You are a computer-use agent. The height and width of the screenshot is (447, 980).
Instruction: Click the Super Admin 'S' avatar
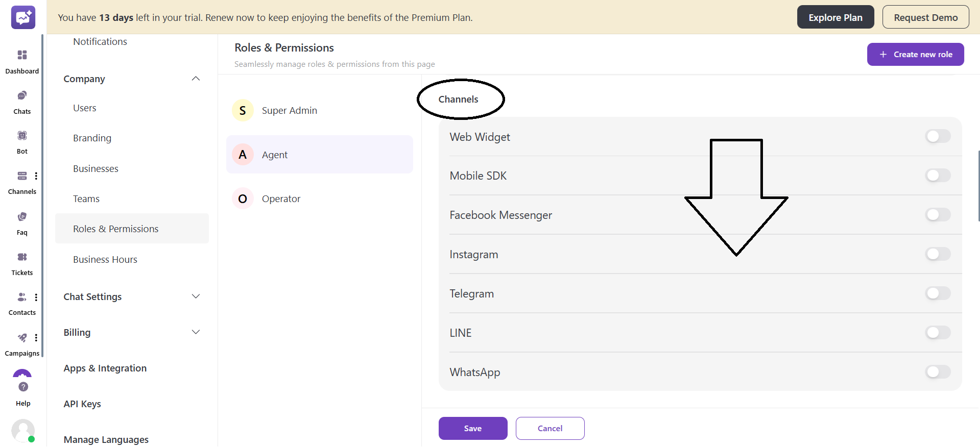[243, 110]
